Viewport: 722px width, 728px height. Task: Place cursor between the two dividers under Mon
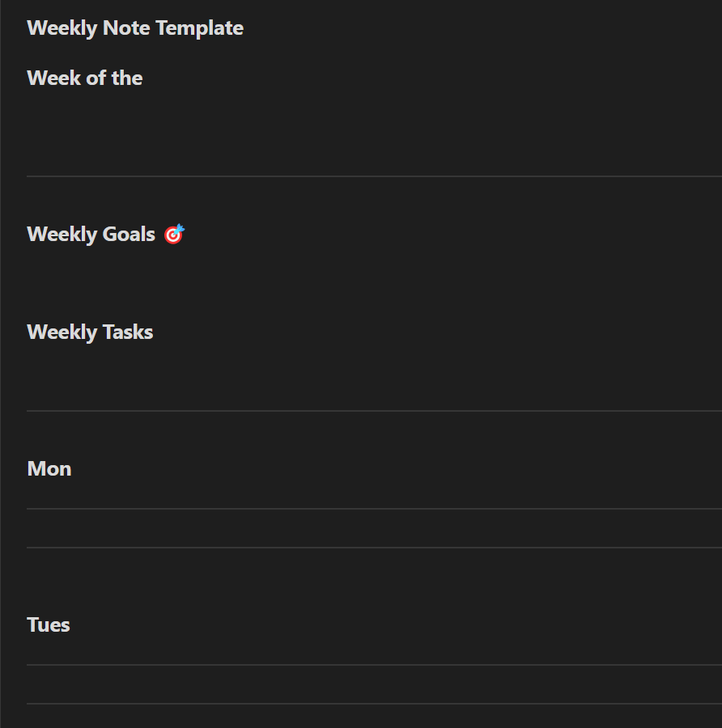[243, 528]
